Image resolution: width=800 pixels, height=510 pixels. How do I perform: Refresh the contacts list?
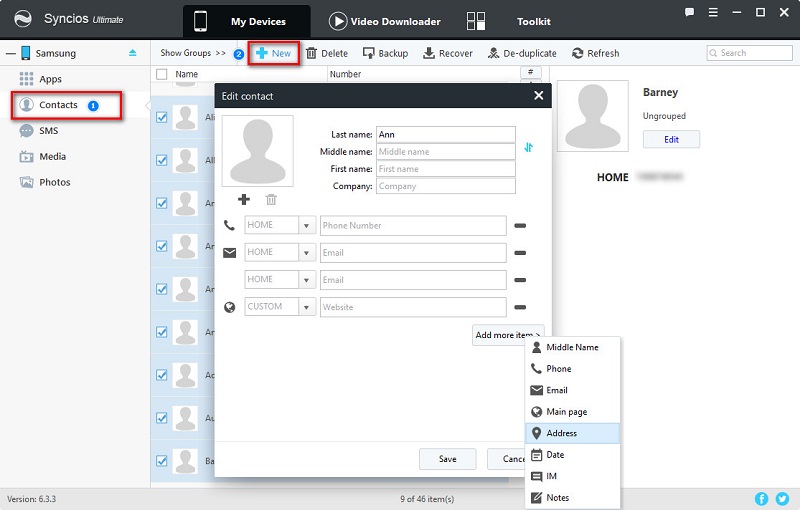pyautogui.click(x=595, y=53)
